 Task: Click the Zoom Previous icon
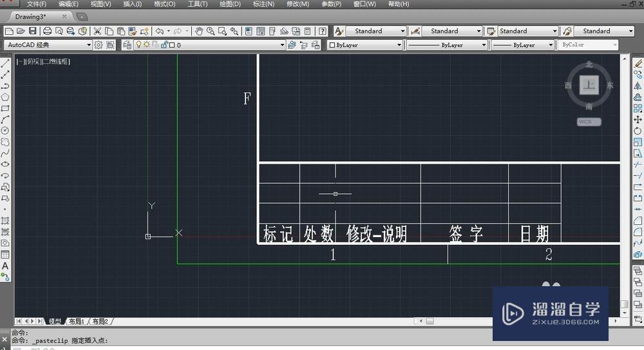pos(234,31)
